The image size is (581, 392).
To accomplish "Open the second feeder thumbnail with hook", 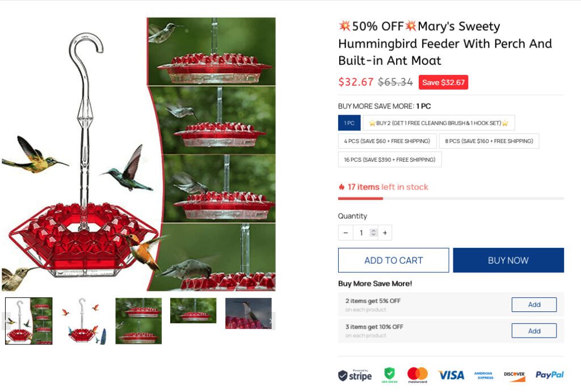I will pos(84,321).
